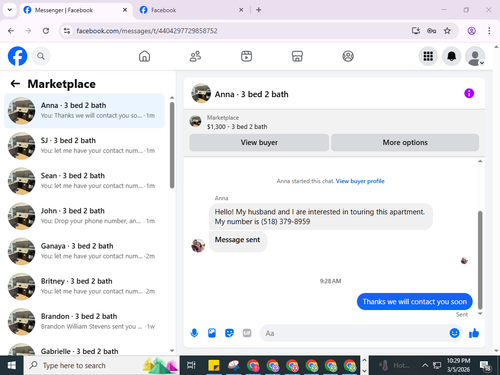Viewport: 500px width, 375px height.
Task: Open Chrome three-dot menu
Action: point(489,31)
